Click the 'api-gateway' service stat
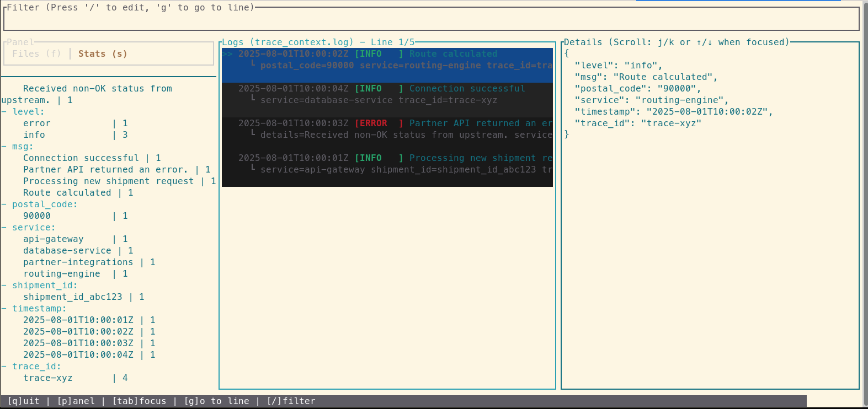This screenshot has height=409, width=868. [76, 239]
